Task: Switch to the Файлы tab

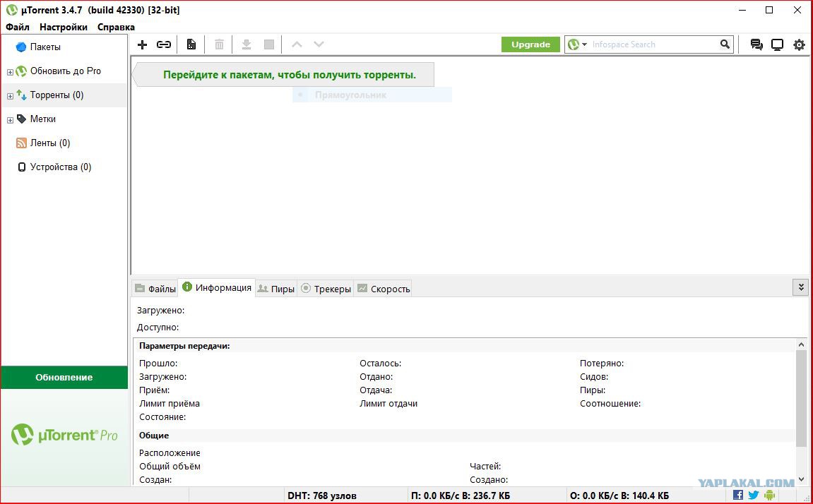Action: (x=155, y=289)
